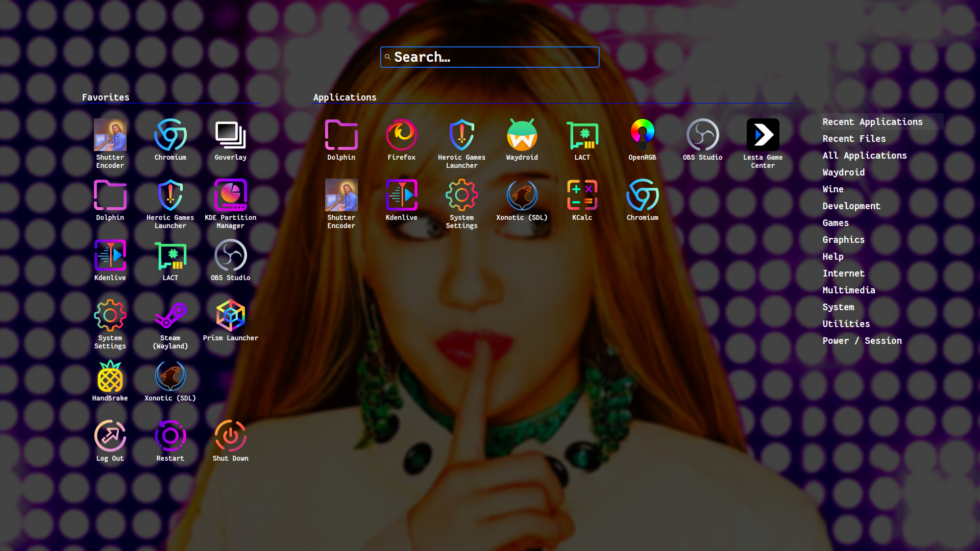
Task: Open the Multimedia category
Action: [848, 290]
